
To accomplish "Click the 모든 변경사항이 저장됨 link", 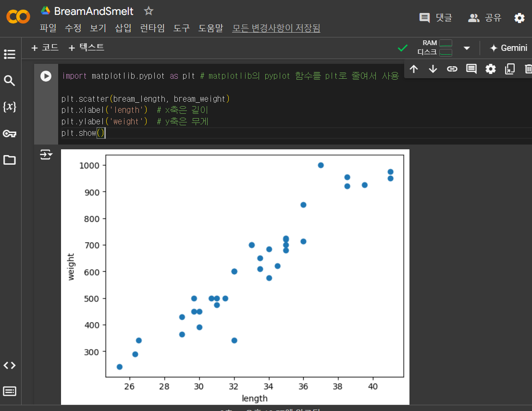I will click(276, 28).
